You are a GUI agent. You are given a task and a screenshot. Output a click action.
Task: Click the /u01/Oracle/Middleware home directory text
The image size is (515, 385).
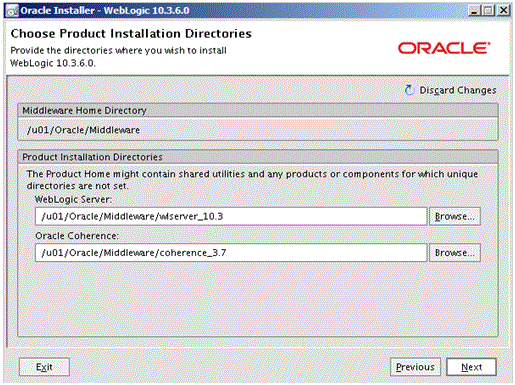pyautogui.click(x=83, y=130)
